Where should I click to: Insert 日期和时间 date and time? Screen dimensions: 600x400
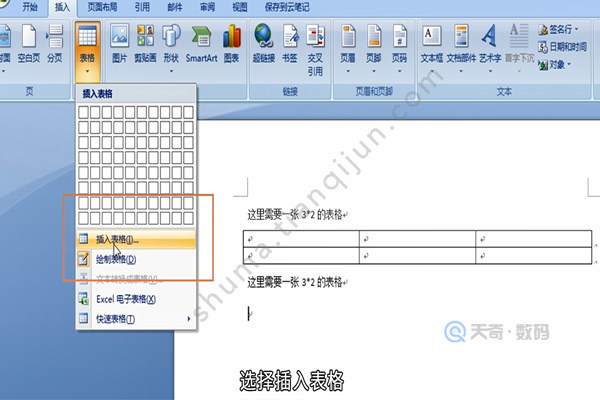[x=562, y=47]
